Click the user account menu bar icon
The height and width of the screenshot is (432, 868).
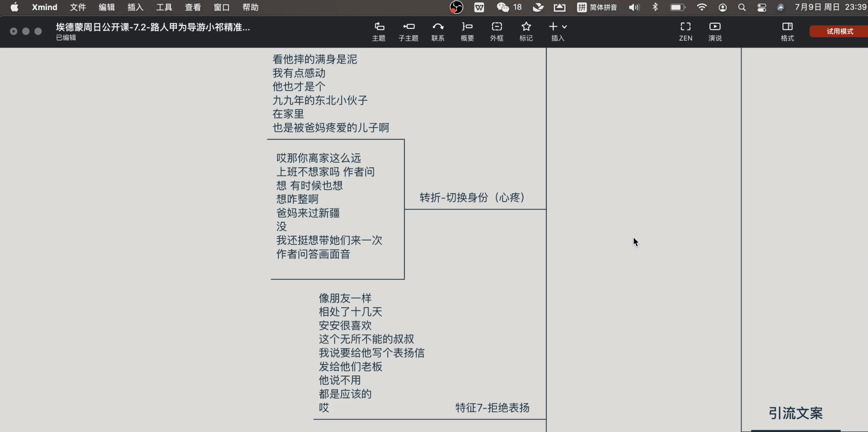[722, 7]
